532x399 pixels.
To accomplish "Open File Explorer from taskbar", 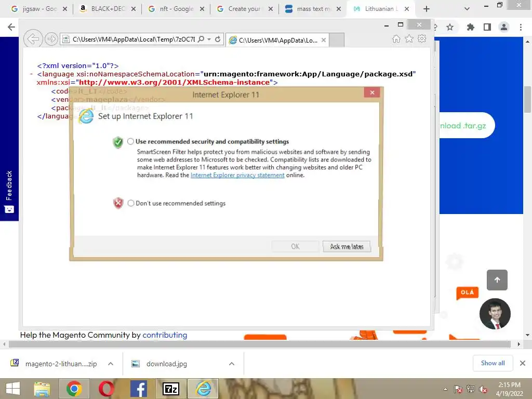I will [42, 389].
